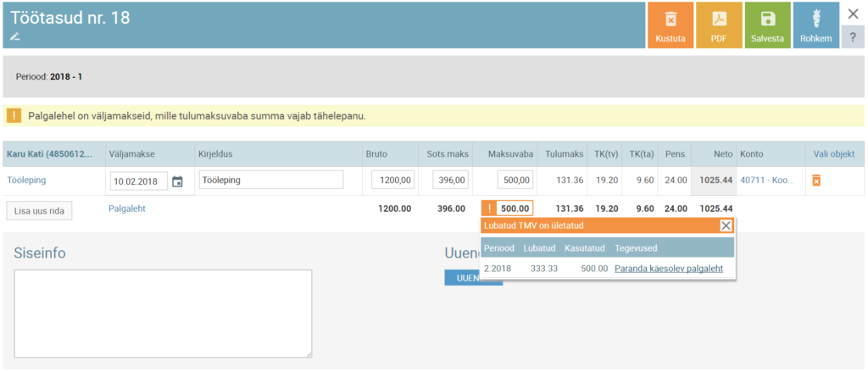Screen dimensions: 868x372
Task: Click the Kirjeldus Tööleping text field
Action: 270,180
